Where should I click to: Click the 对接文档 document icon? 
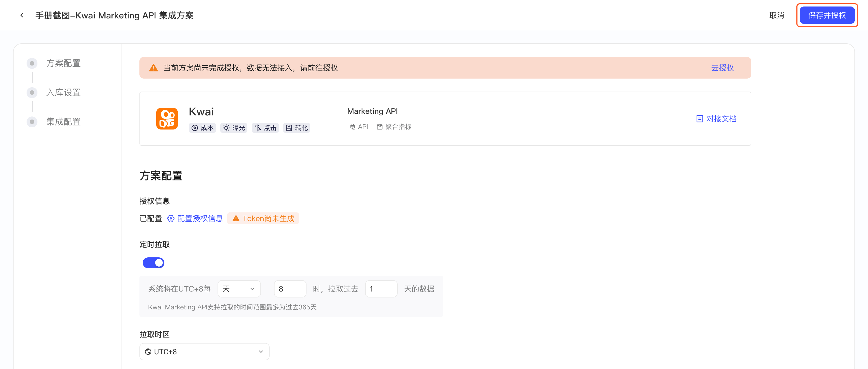click(700, 118)
